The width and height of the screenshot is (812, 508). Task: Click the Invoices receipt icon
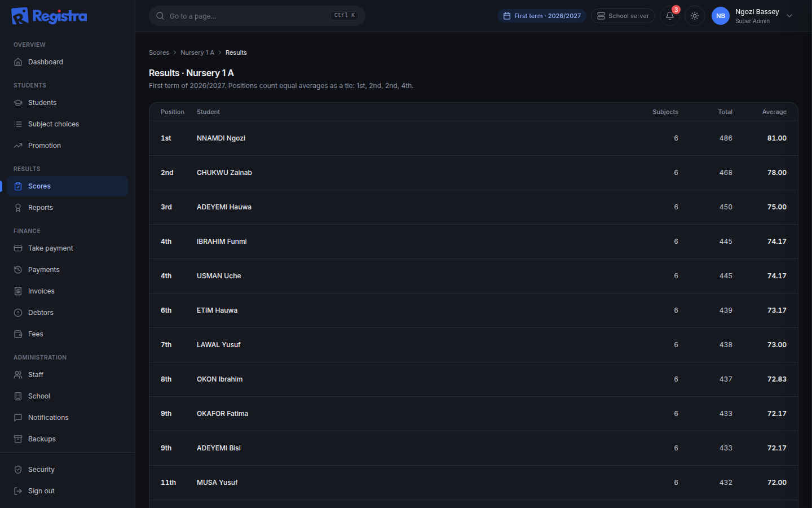click(18, 291)
